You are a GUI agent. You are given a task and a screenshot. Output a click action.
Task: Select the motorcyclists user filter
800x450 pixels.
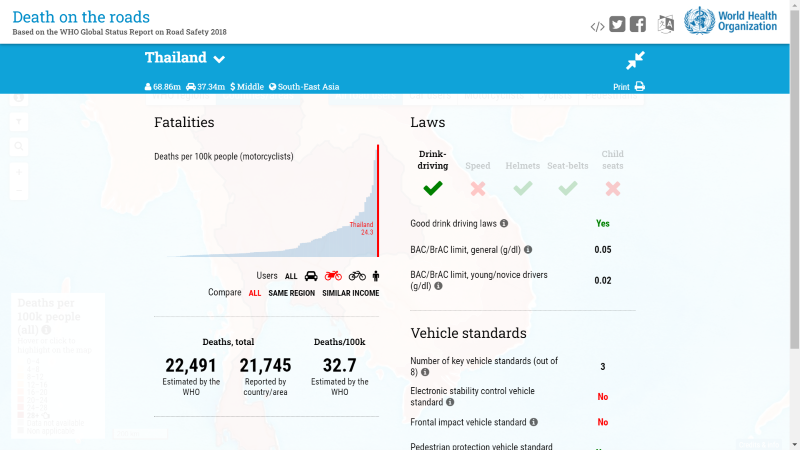[x=333, y=276]
